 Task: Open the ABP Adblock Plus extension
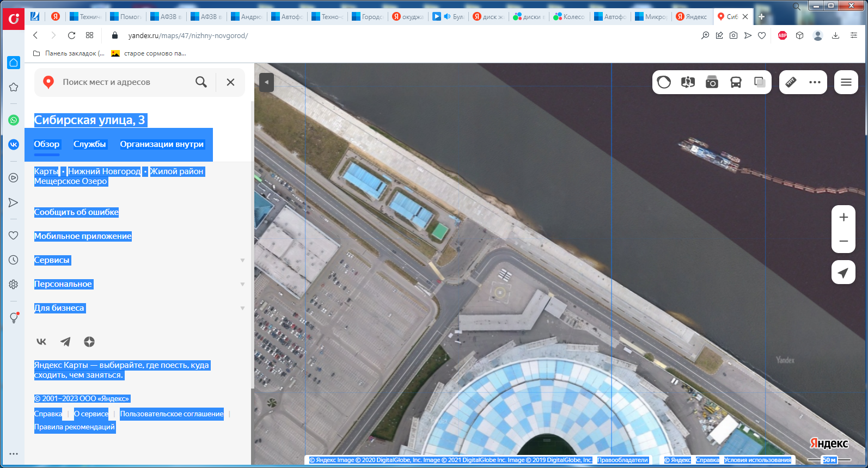pos(783,35)
